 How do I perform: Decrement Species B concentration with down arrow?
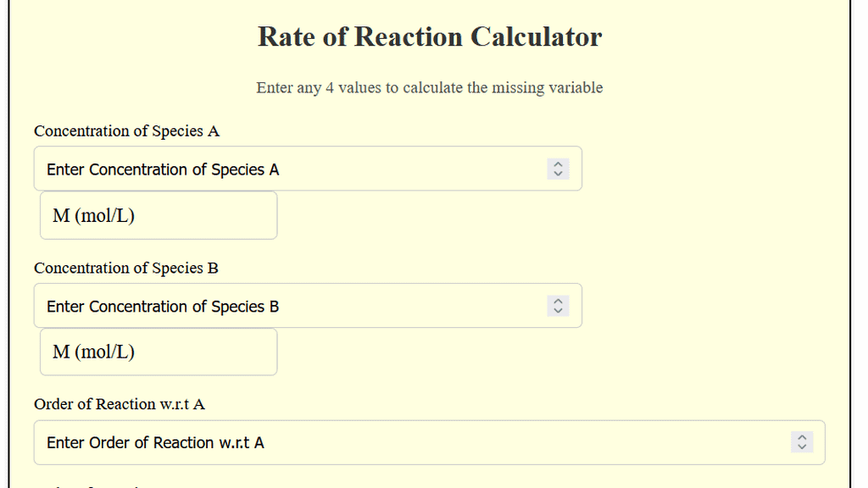tap(558, 310)
